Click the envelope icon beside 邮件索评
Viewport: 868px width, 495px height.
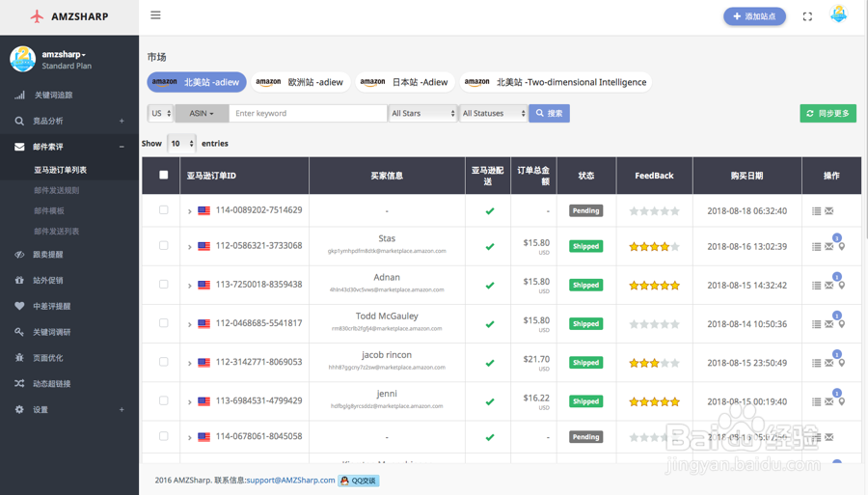[19, 147]
